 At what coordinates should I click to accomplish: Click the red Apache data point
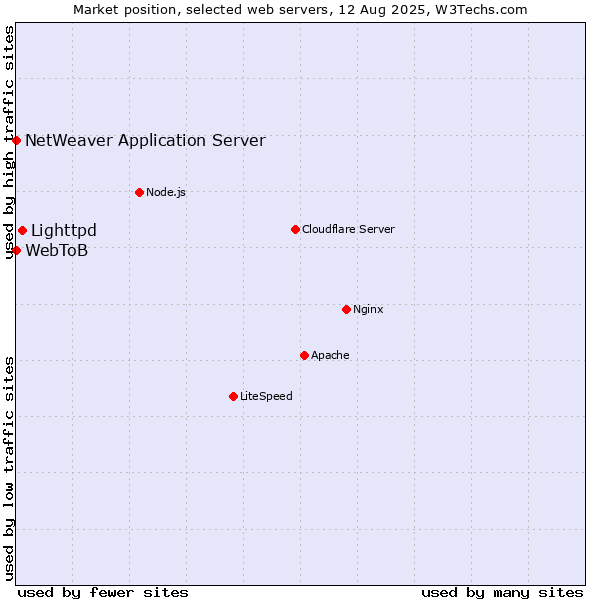[x=304, y=355]
